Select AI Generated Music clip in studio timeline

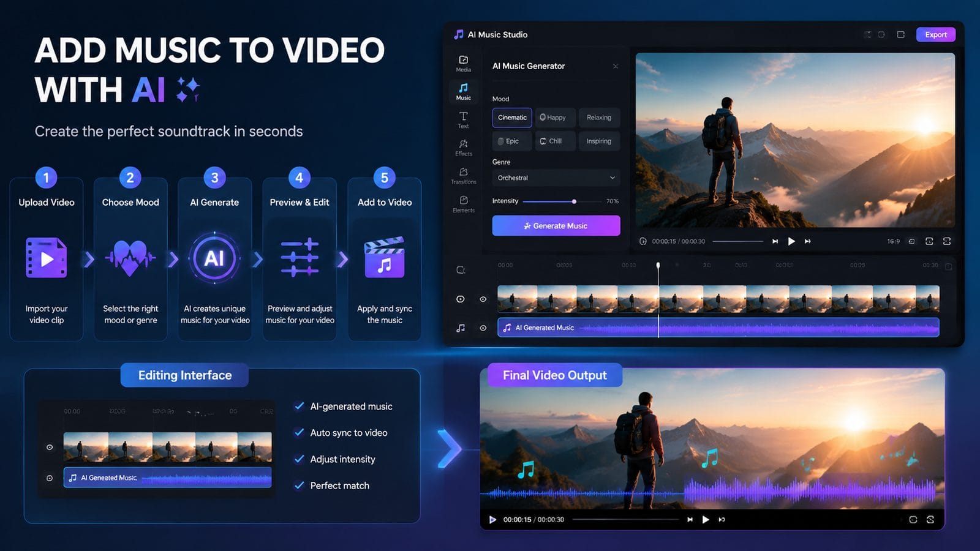(x=718, y=328)
